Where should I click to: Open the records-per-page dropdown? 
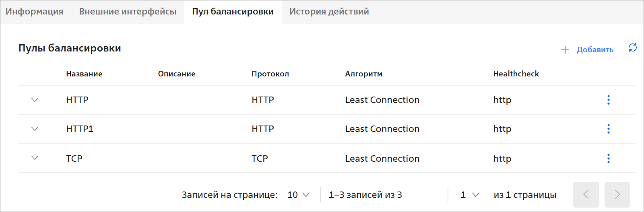click(298, 195)
